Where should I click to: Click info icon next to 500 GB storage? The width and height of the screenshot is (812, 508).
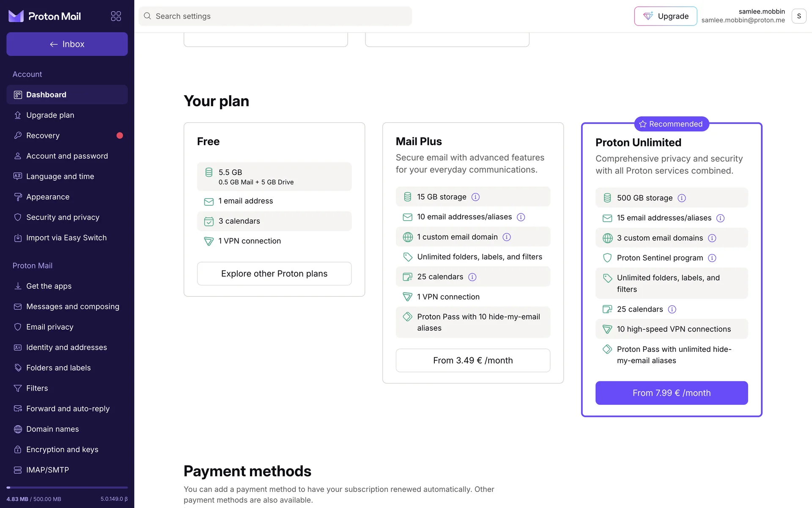click(682, 198)
